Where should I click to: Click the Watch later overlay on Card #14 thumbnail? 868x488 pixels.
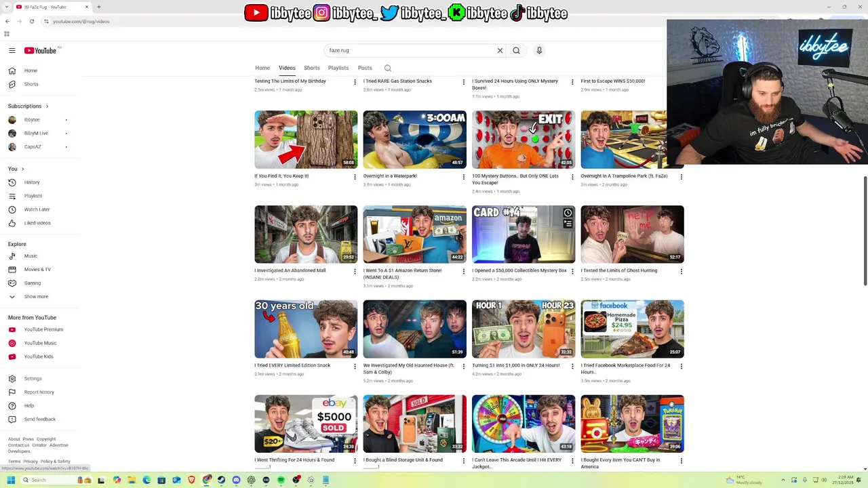click(568, 213)
